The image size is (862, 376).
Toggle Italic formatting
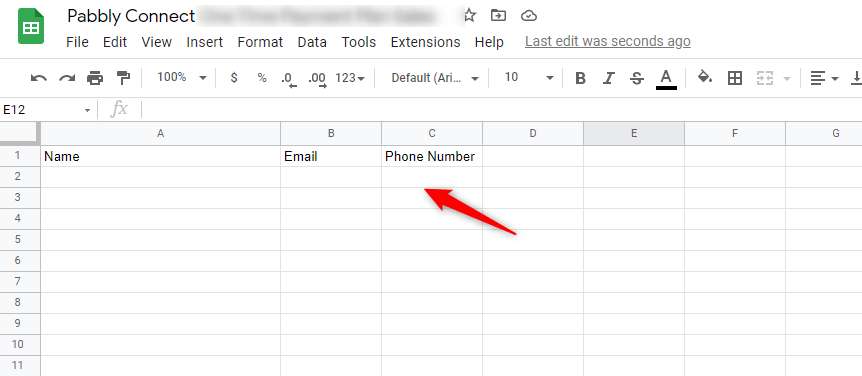(x=608, y=78)
